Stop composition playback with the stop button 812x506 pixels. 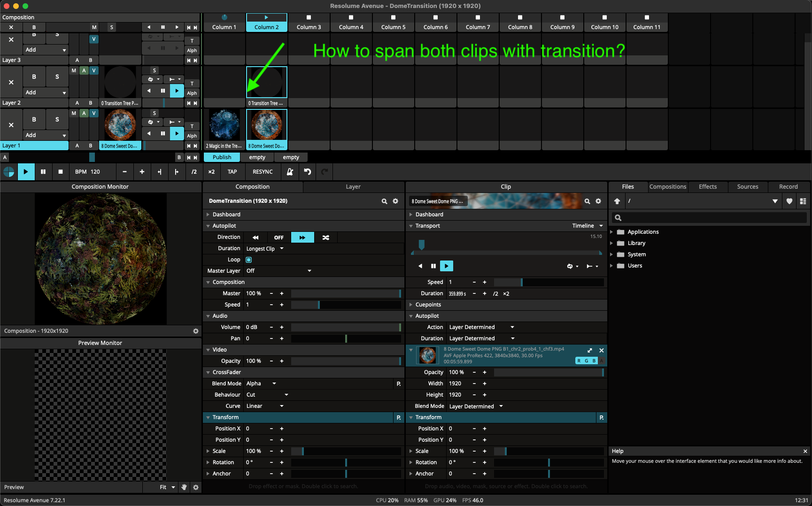[x=60, y=172]
